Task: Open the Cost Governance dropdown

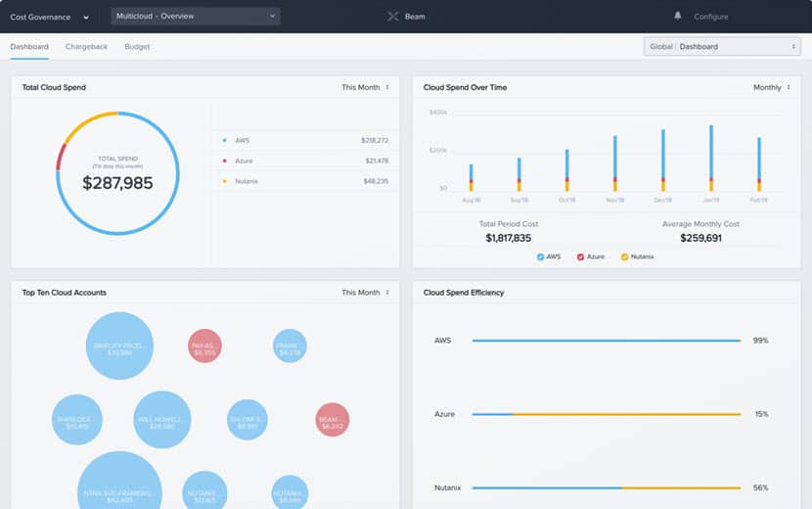Action: 49,17
